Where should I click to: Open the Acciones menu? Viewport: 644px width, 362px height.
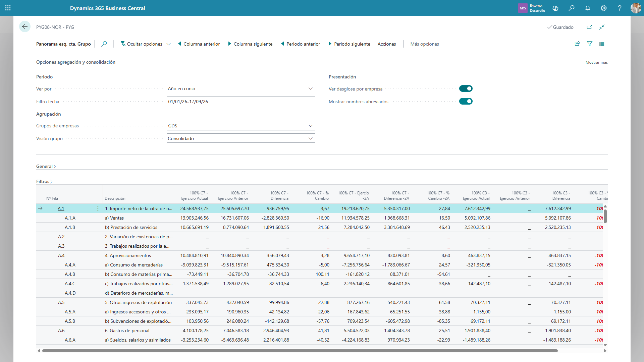pyautogui.click(x=387, y=44)
